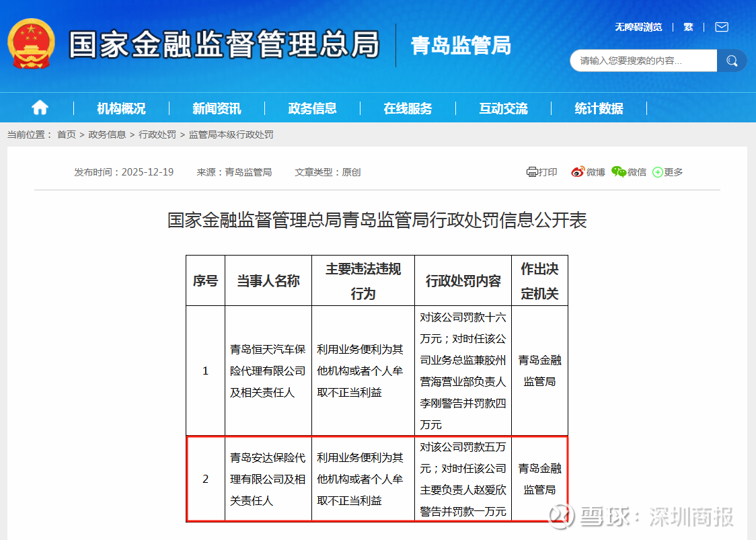Click 文章类型：原创 text
Viewport: 756px width, 540px height.
(328, 172)
